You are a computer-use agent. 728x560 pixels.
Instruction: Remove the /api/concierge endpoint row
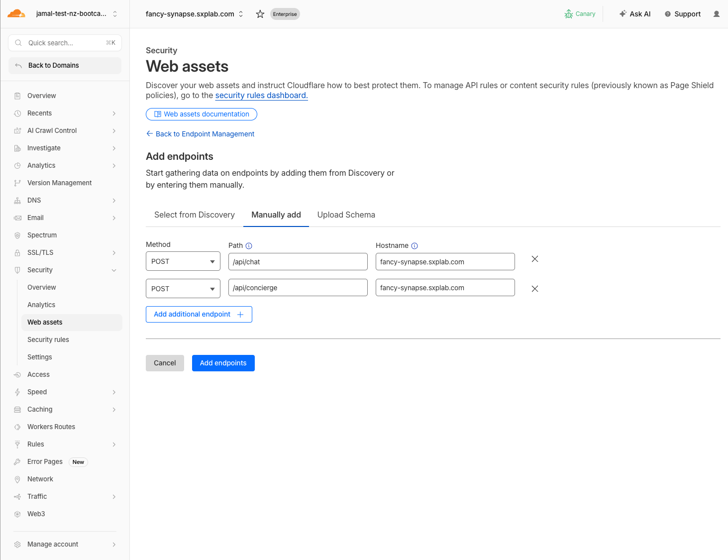click(535, 289)
